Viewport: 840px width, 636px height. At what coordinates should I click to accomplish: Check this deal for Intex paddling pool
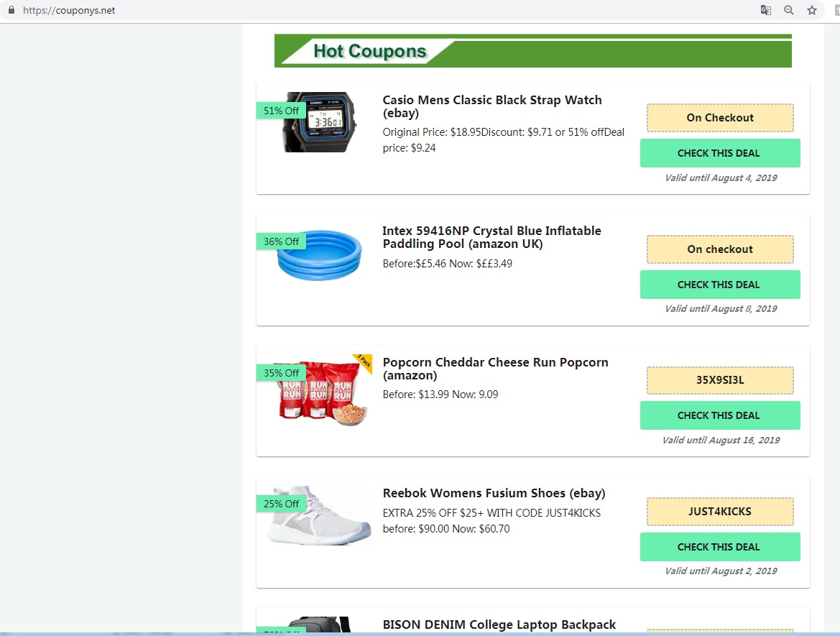(x=720, y=285)
